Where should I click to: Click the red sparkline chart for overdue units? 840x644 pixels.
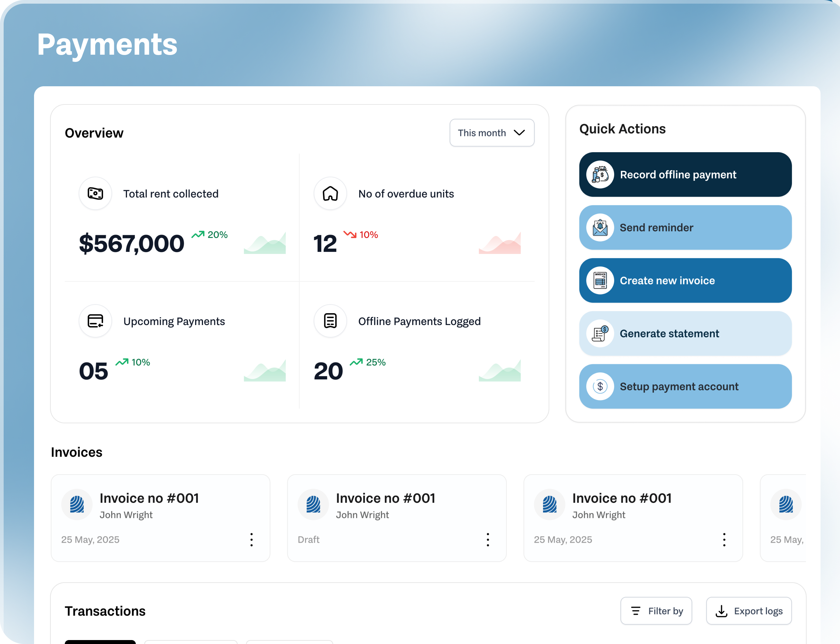pos(499,243)
